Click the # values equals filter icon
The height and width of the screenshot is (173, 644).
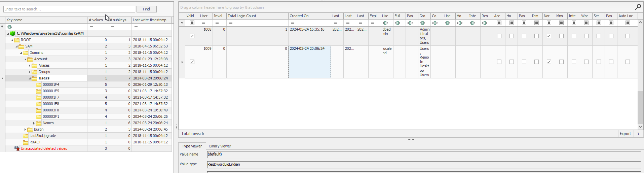91,27
